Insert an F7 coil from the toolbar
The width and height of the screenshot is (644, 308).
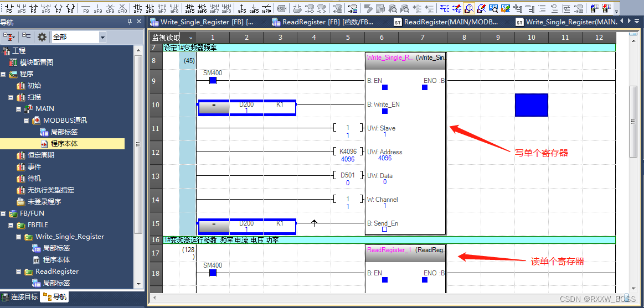click(x=58, y=8)
